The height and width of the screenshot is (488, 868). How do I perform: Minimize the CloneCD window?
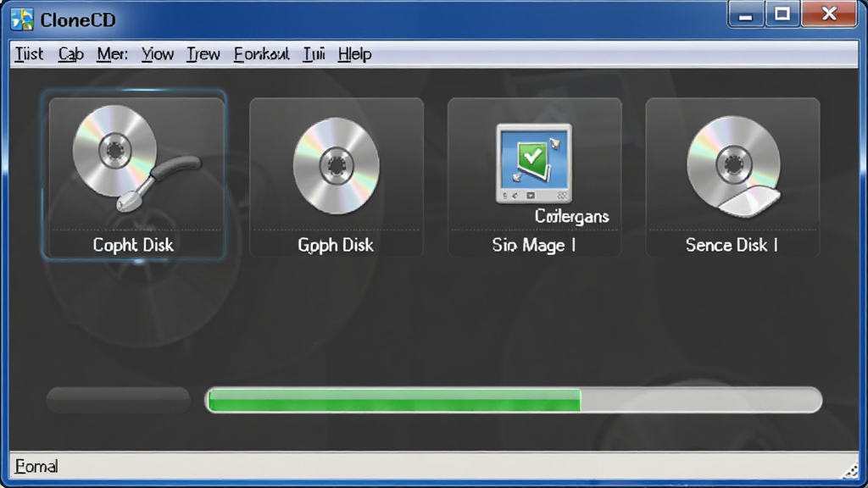746,14
